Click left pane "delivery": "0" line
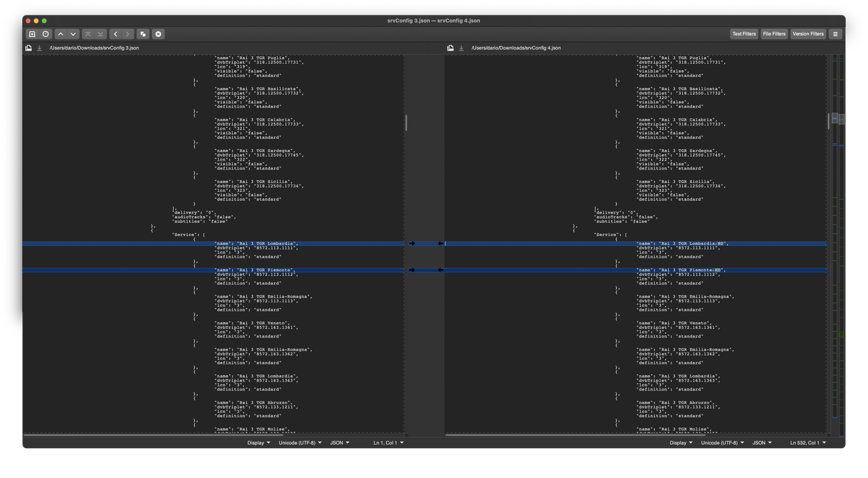This screenshot has height=478, width=868. (x=194, y=212)
